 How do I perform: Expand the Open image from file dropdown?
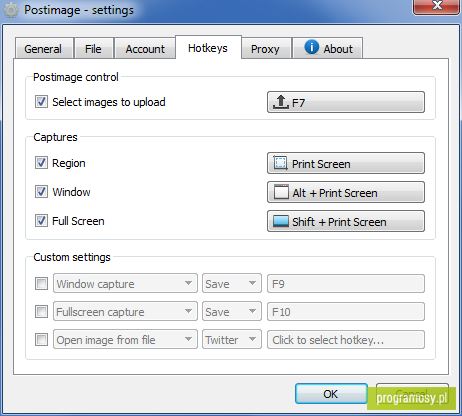pyautogui.click(x=125, y=340)
